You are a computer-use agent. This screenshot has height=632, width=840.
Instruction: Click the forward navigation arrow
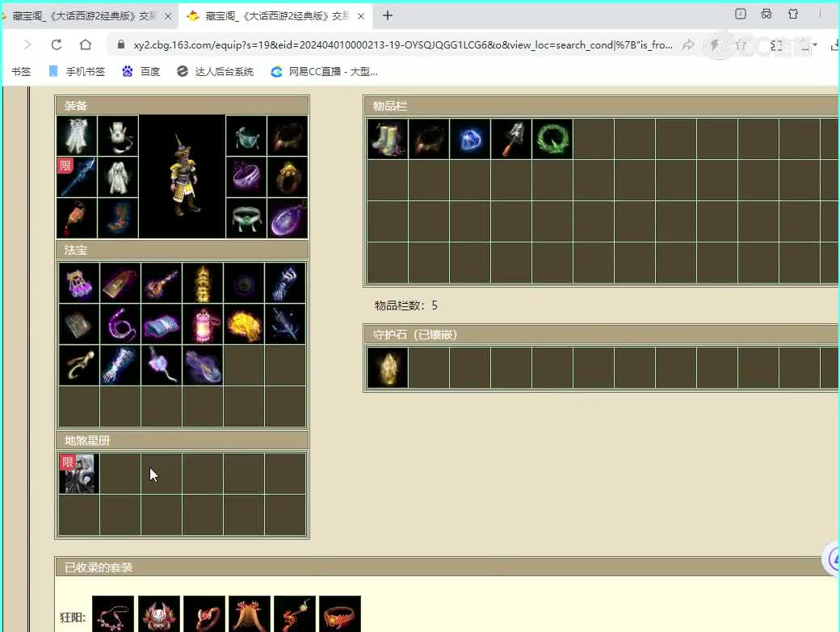coord(27,45)
